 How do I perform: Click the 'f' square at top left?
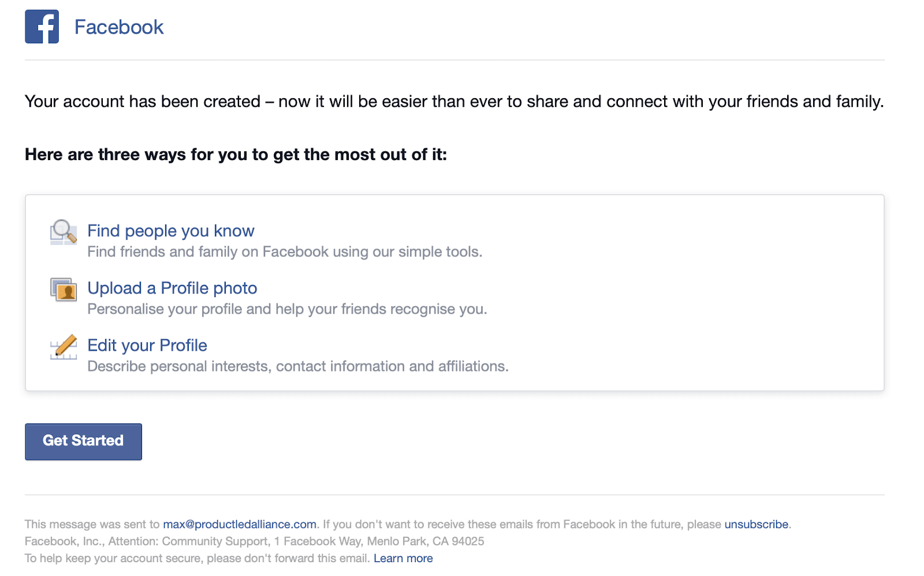click(x=42, y=27)
